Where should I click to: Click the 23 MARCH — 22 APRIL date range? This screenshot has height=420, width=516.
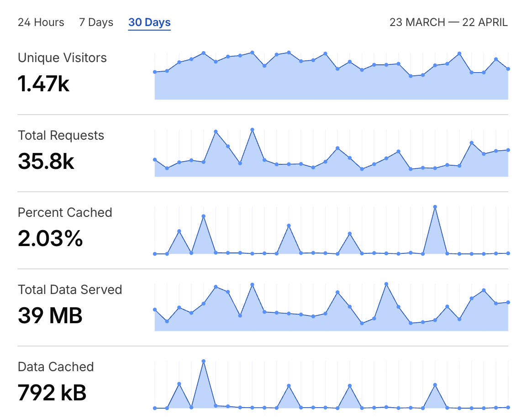pos(448,22)
